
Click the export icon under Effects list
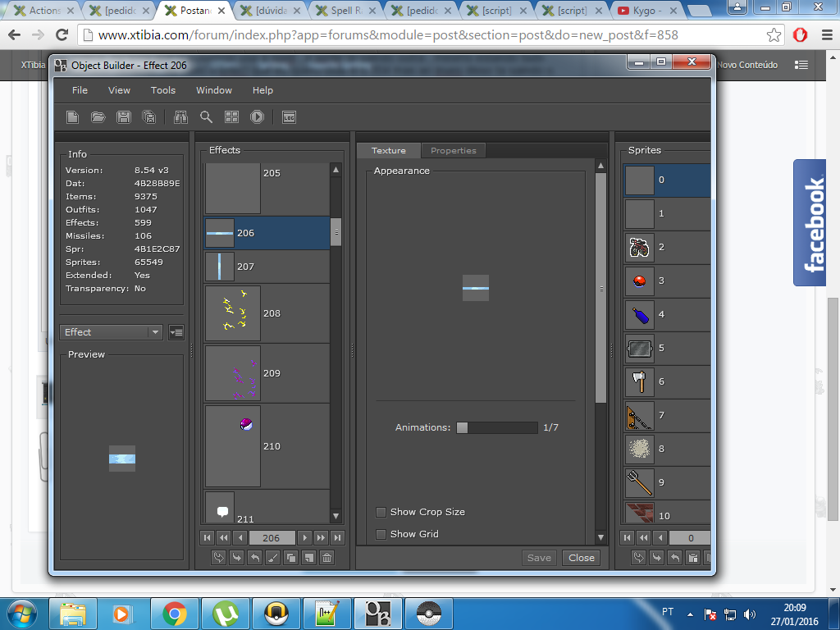[255, 558]
